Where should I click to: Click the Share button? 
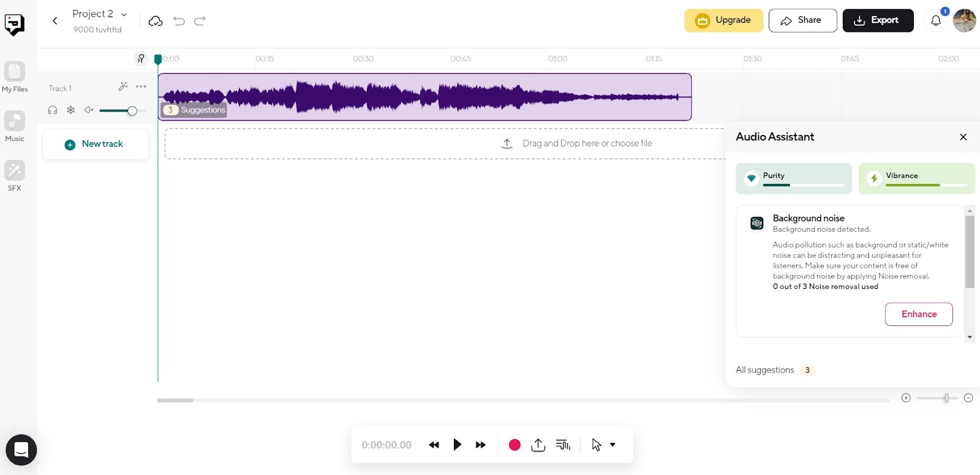[x=802, y=20]
